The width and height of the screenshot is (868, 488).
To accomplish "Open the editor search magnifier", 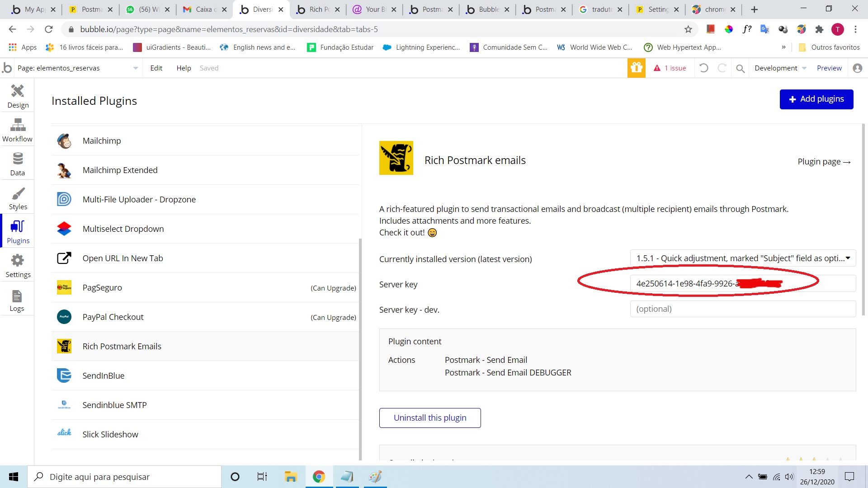I will [x=740, y=68].
